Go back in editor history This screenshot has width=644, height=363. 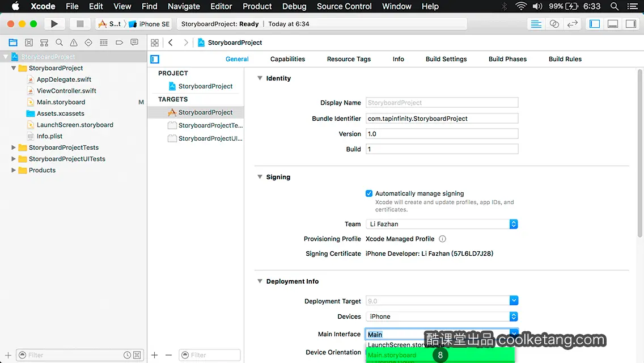pyautogui.click(x=171, y=43)
